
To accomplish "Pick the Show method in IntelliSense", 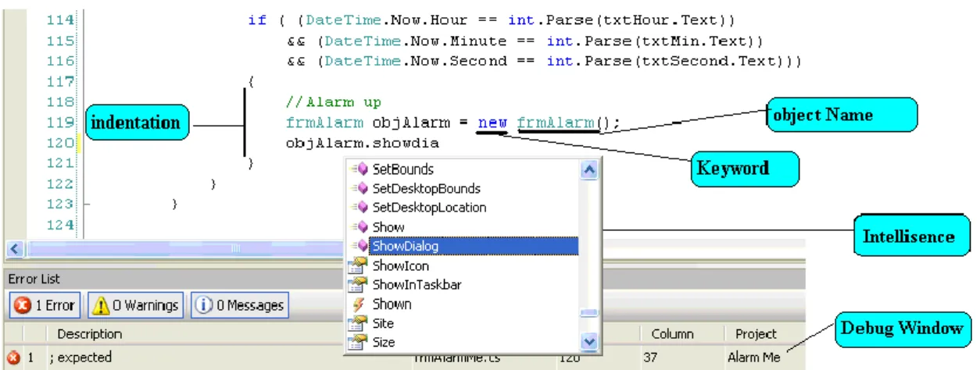I will tap(388, 227).
